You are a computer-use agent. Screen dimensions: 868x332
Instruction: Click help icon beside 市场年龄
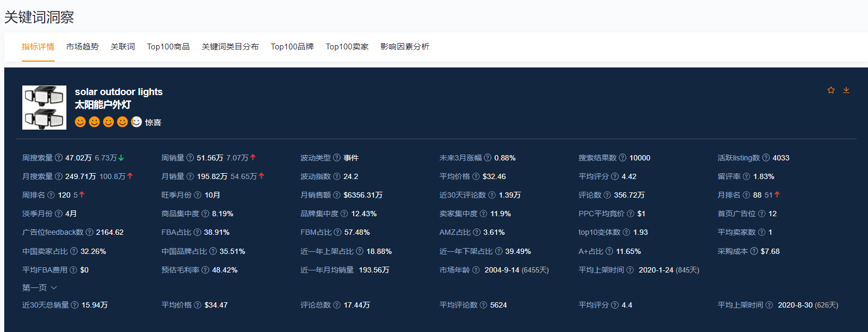pos(476,270)
